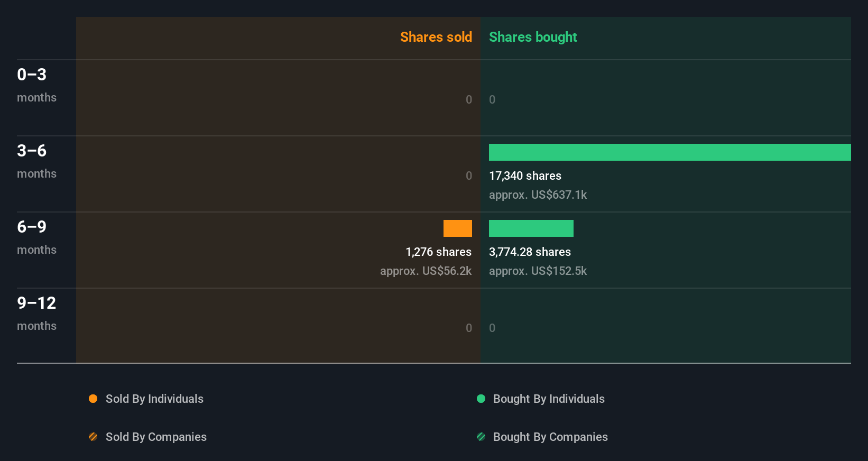Click the 0 sold value in 0–3 months row
The height and width of the screenshot is (461, 868).
coord(469,99)
